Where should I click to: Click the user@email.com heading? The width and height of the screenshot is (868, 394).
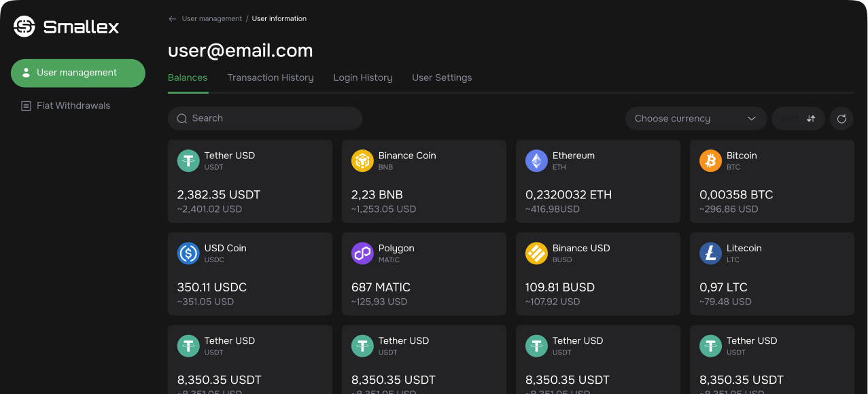click(x=241, y=51)
